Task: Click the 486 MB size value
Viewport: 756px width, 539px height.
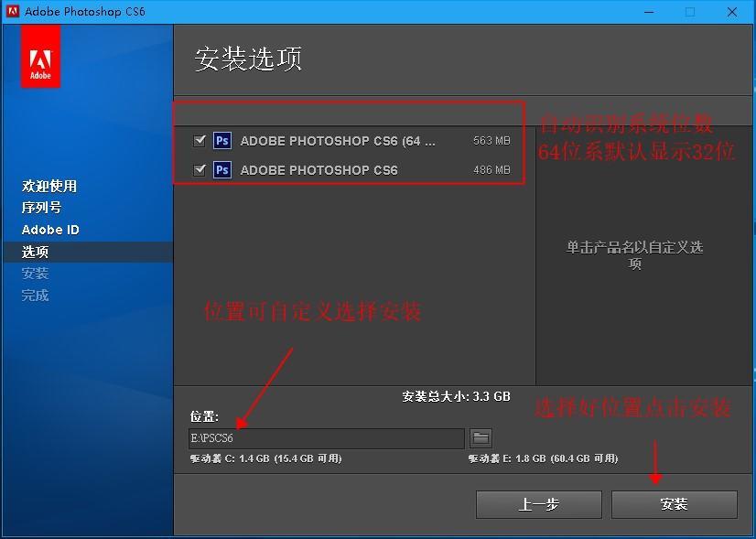Action: pos(491,170)
